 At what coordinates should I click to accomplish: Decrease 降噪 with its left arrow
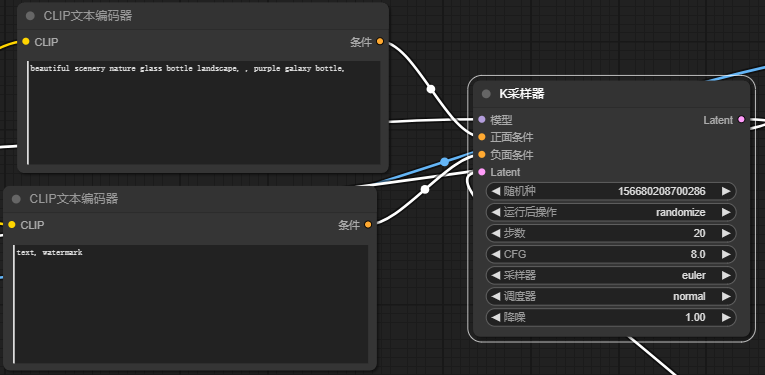coord(496,317)
